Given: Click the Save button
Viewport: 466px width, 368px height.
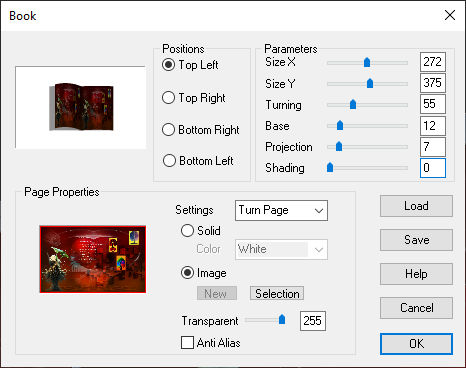Looking at the screenshot, I should 416,240.
